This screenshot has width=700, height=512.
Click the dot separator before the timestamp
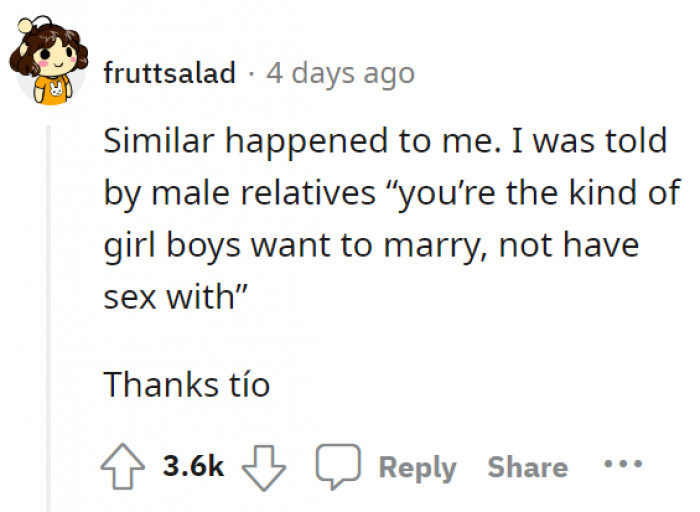click(x=251, y=73)
